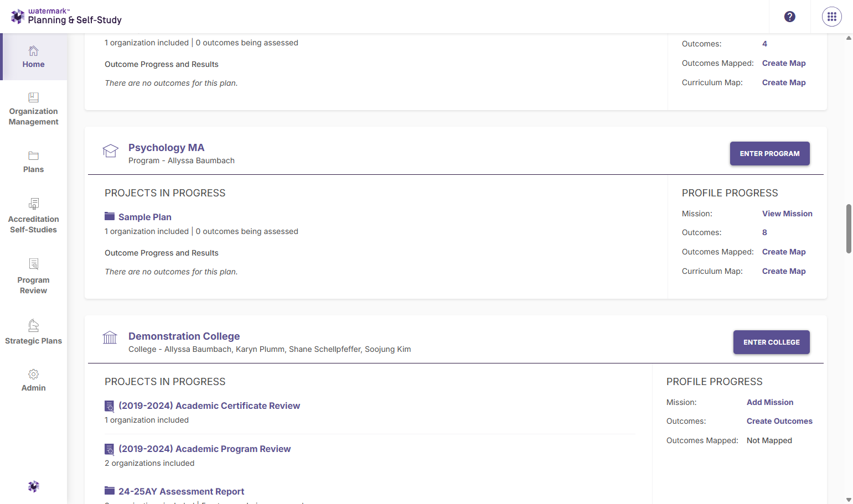This screenshot has width=853, height=504.
Task: Click the review icon beside Academic Certificate Review
Action: tap(110, 406)
